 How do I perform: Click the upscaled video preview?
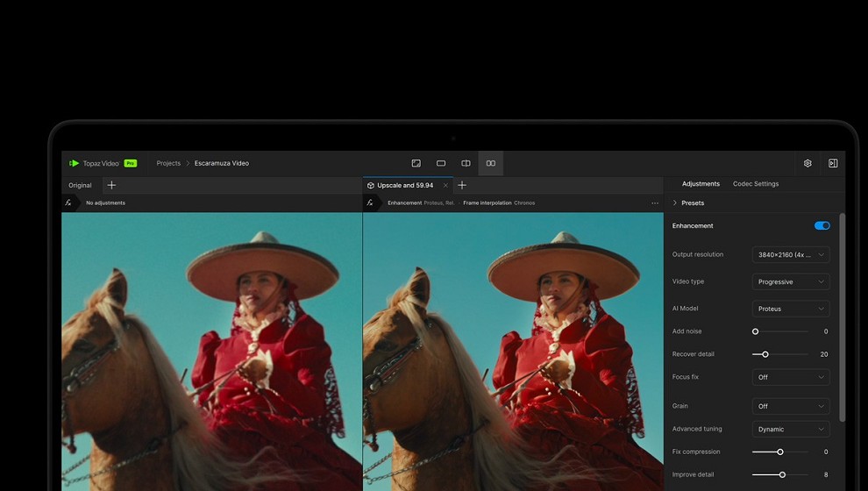pyautogui.click(x=513, y=352)
